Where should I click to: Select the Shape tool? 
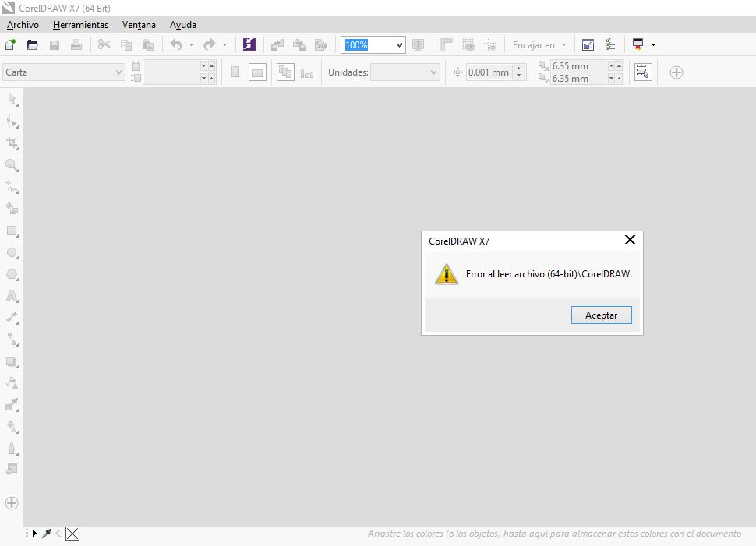click(12, 122)
